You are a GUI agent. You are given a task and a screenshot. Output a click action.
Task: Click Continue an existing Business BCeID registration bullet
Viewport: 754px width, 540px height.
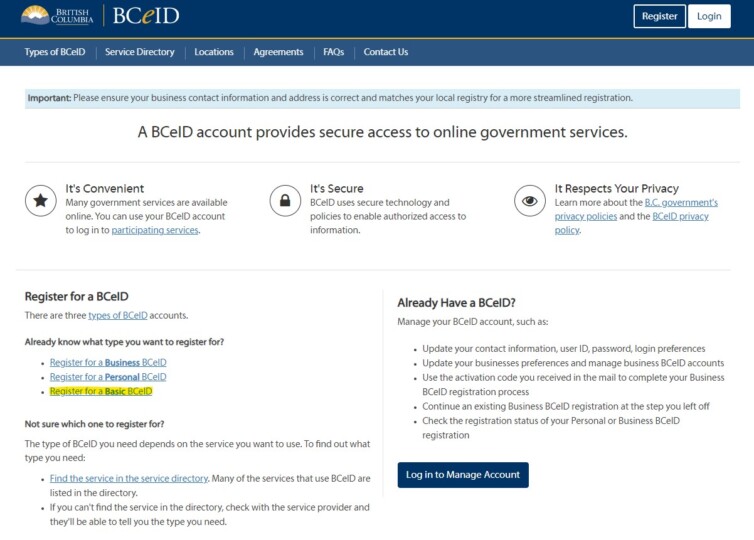[566, 406]
